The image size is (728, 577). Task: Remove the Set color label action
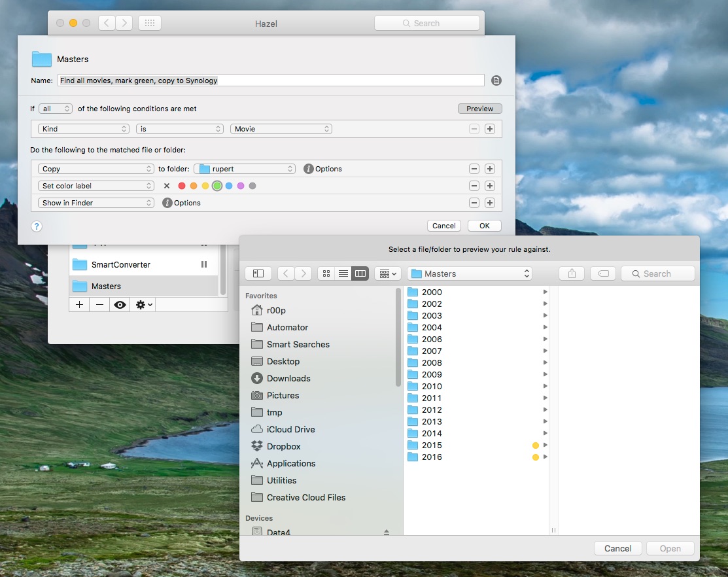(x=474, y=186)
